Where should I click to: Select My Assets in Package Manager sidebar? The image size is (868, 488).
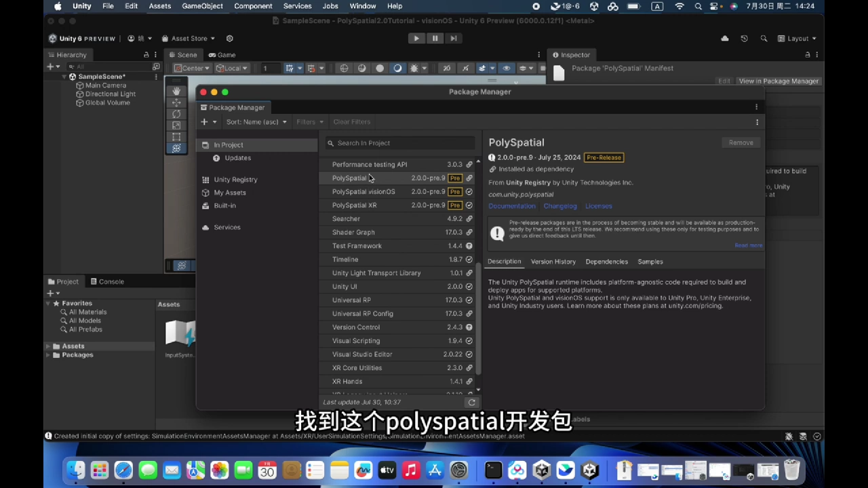(230, 192)
